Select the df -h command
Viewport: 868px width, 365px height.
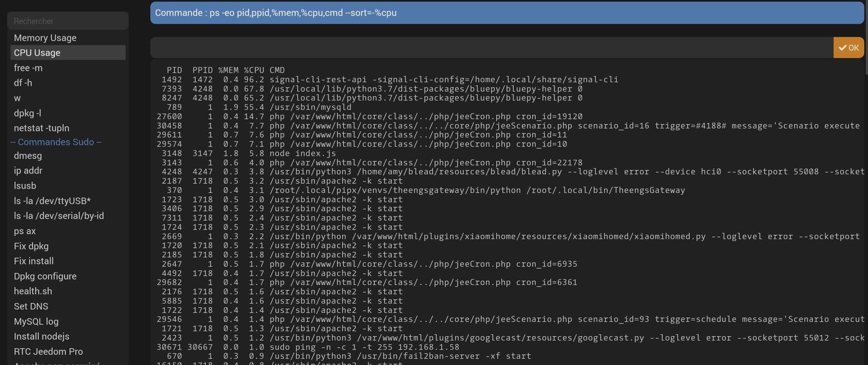(23, 83)
